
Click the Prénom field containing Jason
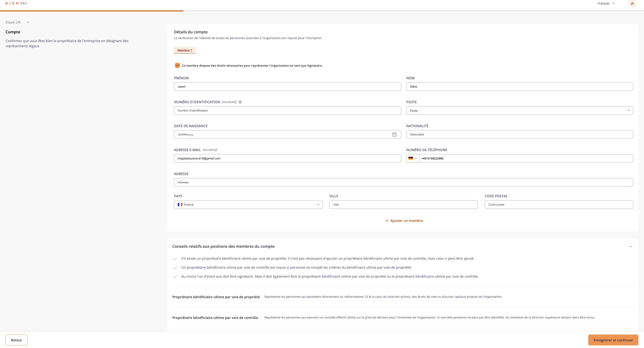tap(287, 87)
